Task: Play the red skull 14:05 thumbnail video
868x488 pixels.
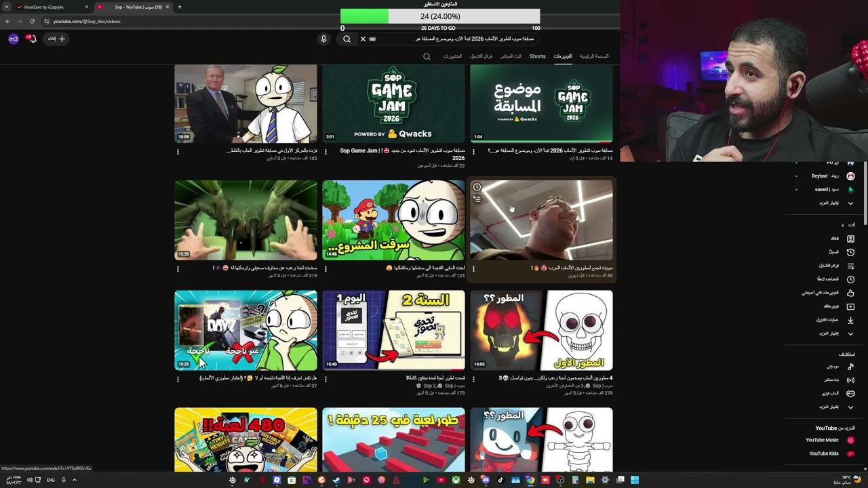Action: pos(541,330)
